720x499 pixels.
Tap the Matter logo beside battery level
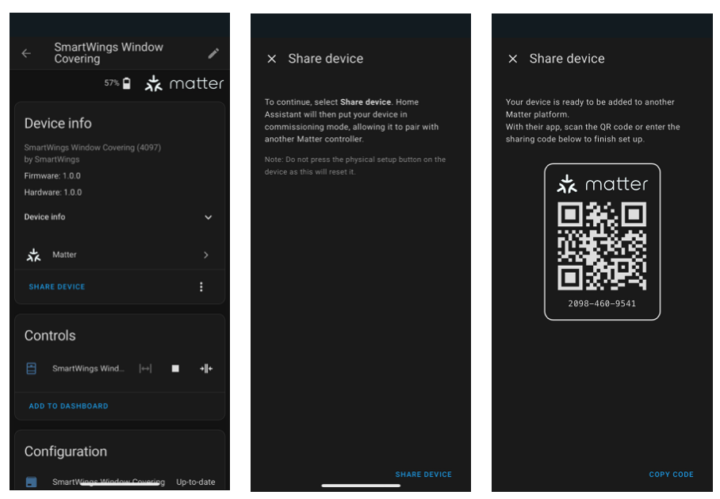point(184,84)
